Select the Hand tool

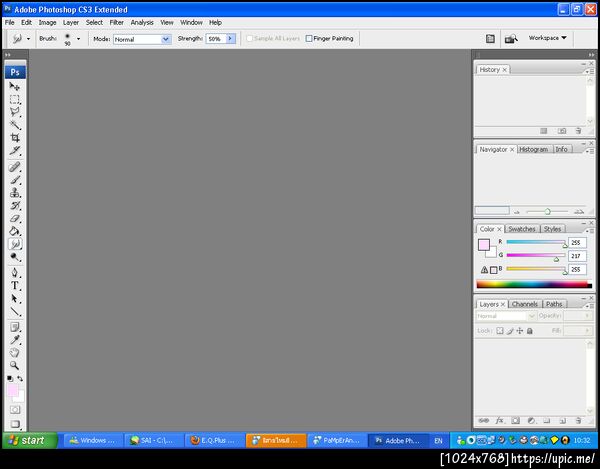pyautogui.click(x=15, y=353)
